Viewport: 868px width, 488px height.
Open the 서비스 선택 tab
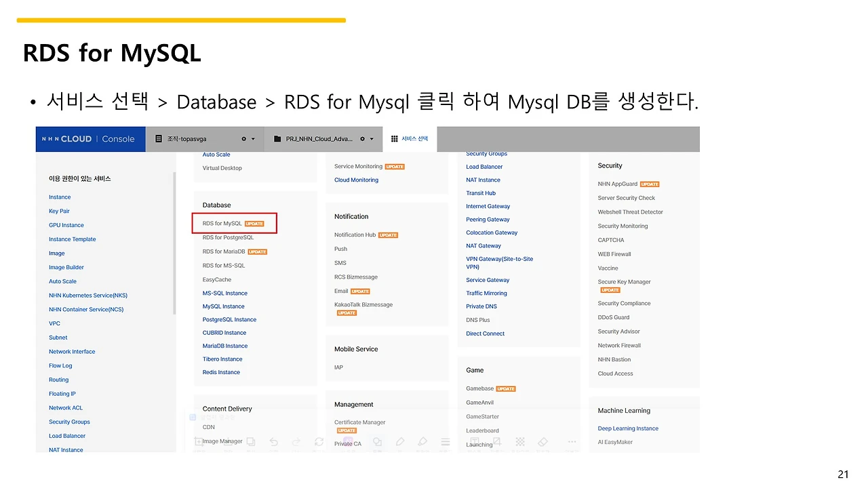[410, 139]
